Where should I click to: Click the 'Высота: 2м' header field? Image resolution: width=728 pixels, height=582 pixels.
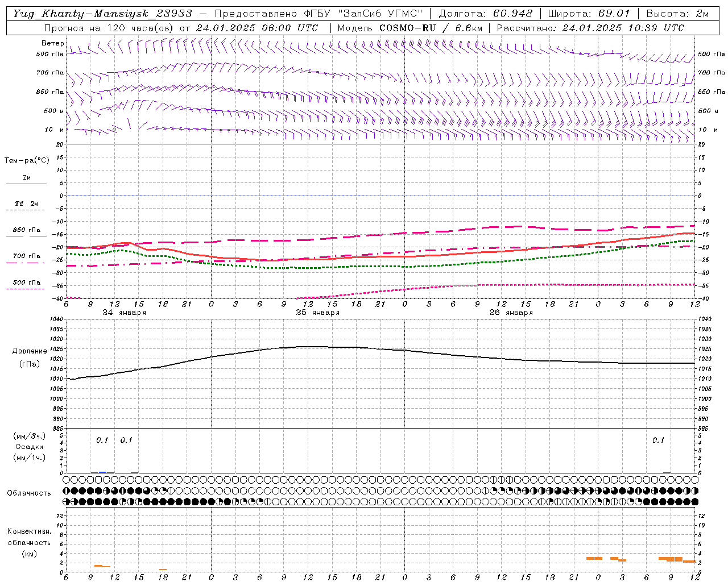(678, 14)
